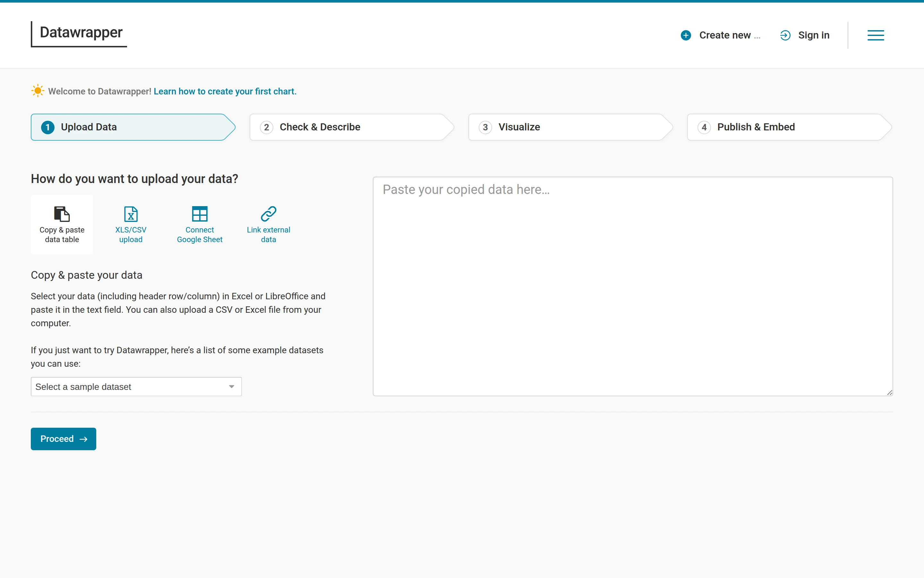The image size is (924, 578).
Task: Open the hamburger menu
Action: click(x=876, y=35)
